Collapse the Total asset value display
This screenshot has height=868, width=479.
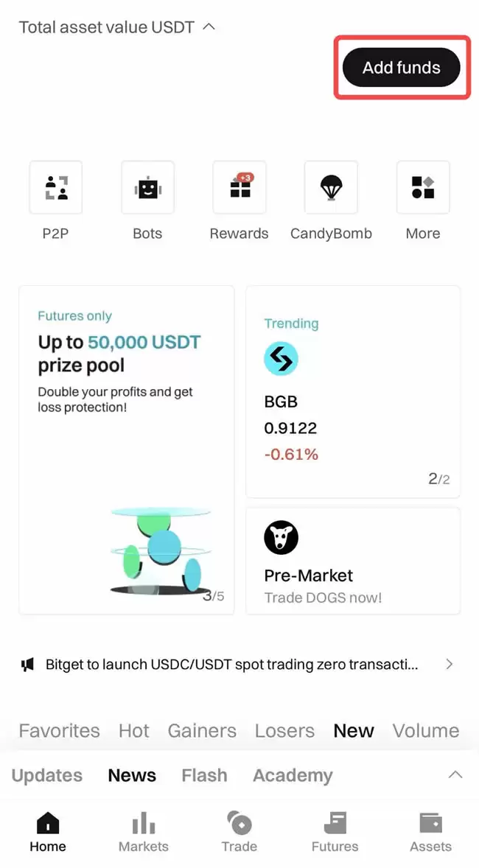pos(209,25)
